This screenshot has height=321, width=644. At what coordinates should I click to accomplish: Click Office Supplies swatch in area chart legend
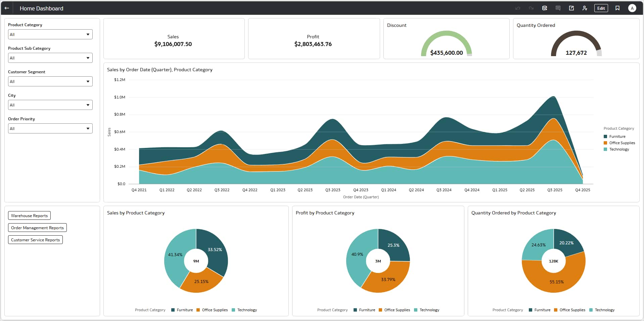click(x=605, y=143)
